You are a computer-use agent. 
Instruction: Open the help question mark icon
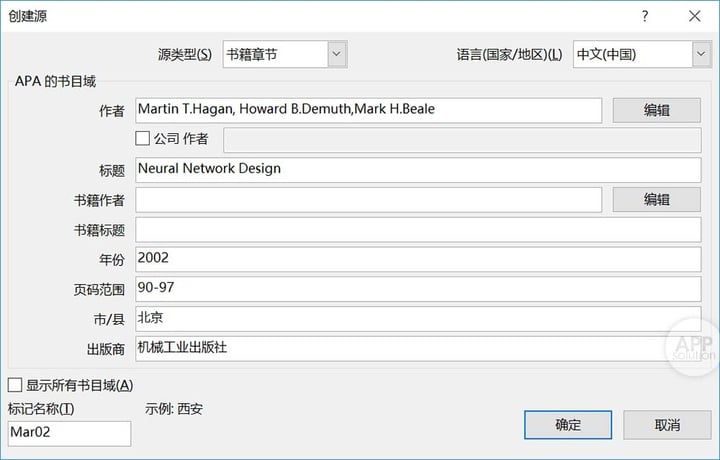tap(645, 16)
